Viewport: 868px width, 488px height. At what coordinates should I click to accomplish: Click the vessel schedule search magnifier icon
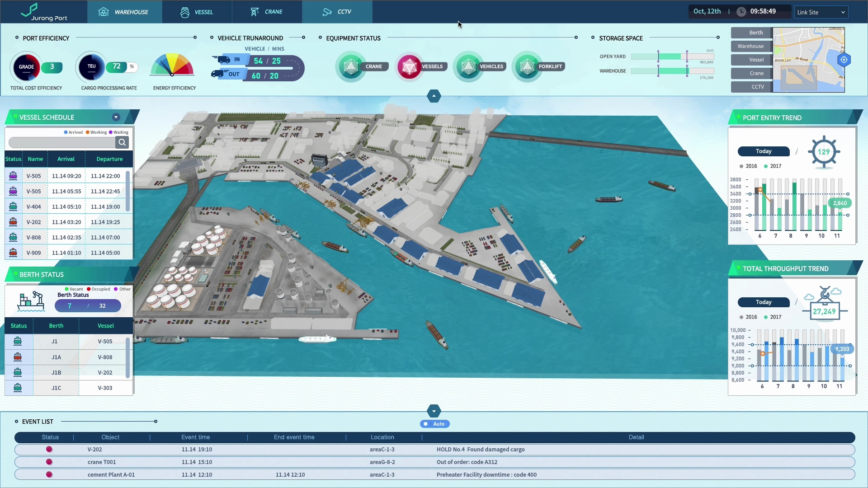pyautogui.click(x=122, y=143)
